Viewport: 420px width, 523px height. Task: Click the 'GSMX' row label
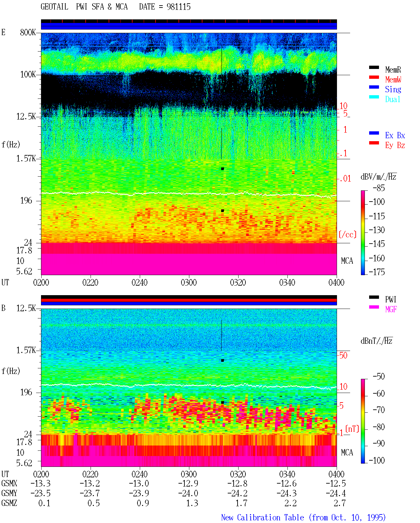coord(9,483)
